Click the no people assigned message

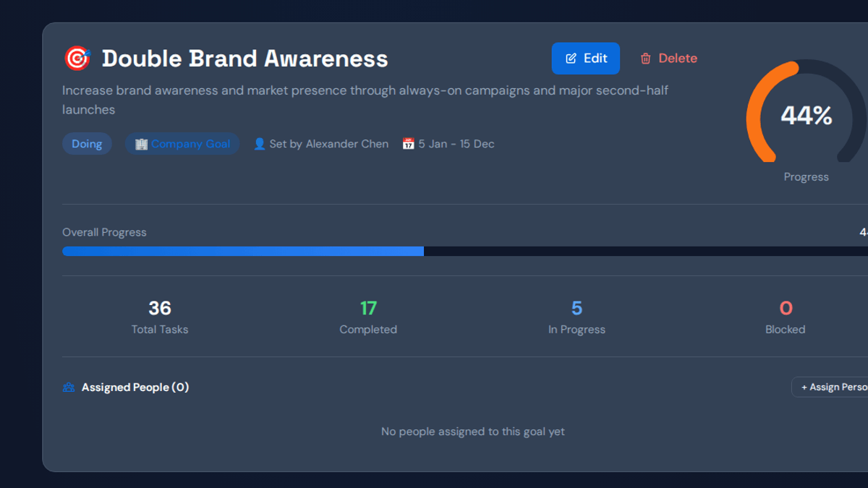pos(473,432)
